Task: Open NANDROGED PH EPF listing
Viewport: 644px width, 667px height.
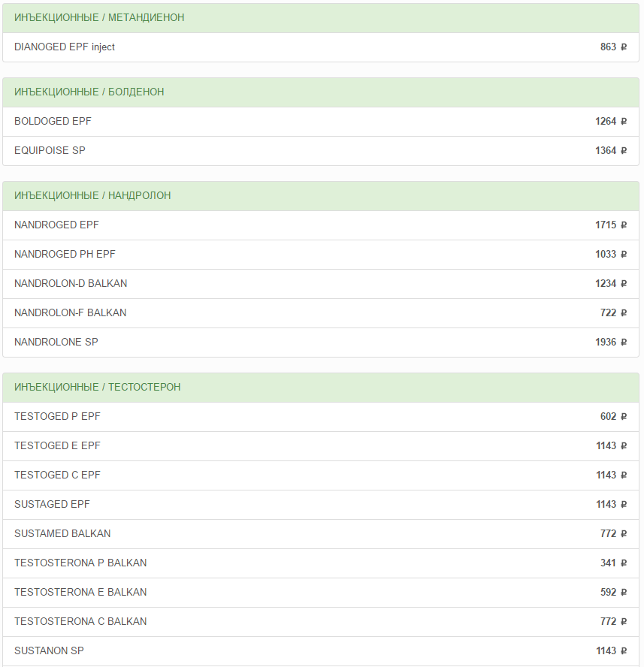Action: click(x=65, y=255)
